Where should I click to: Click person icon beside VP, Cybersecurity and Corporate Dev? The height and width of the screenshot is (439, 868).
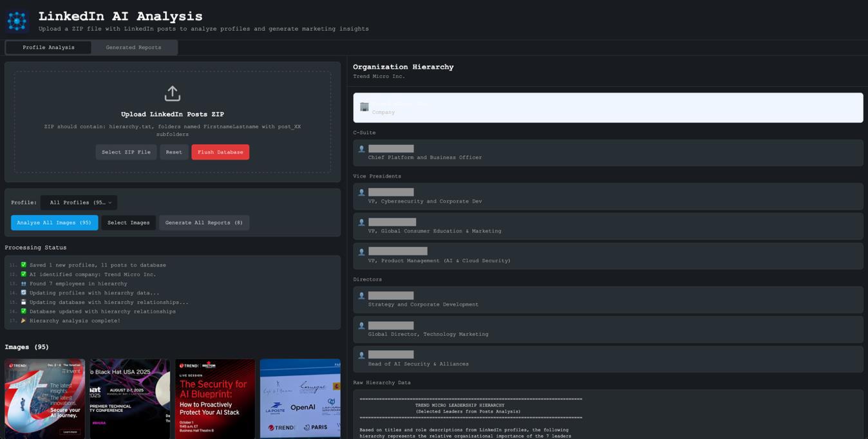point(361,192)
